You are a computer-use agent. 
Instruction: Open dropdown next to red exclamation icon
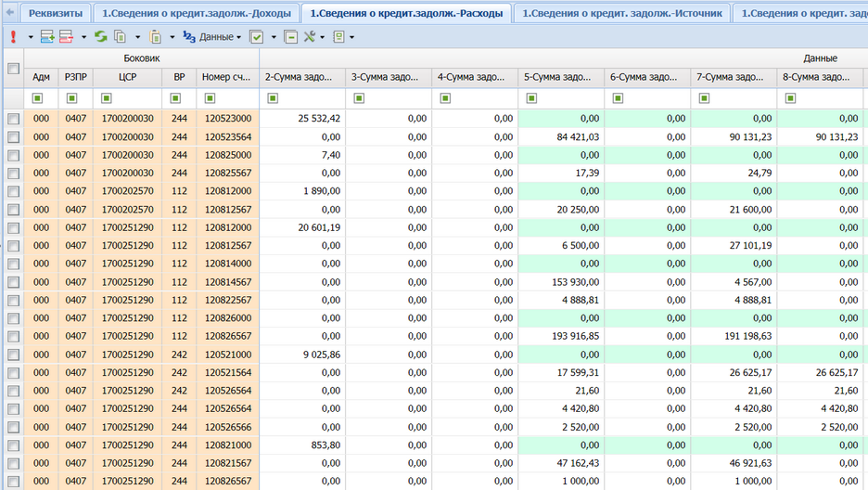(31, 37)
